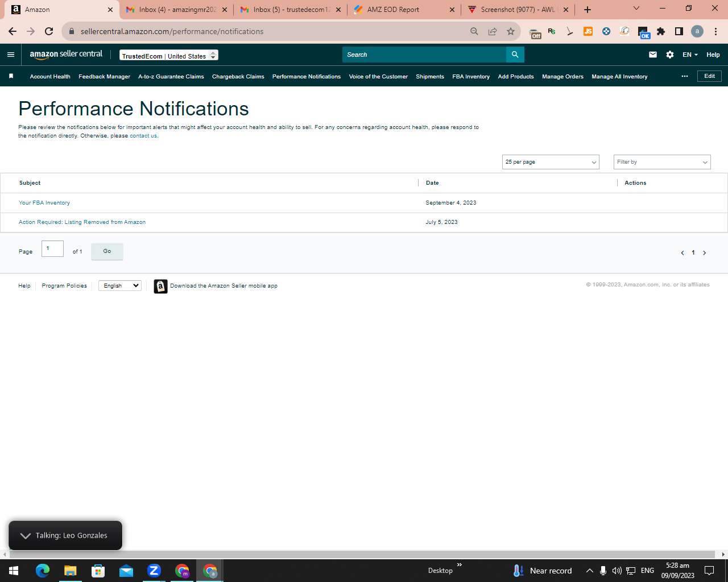This screenshot has height=582, width=728.
Task: Click the browser back arrow
Action: pos(13,31)
